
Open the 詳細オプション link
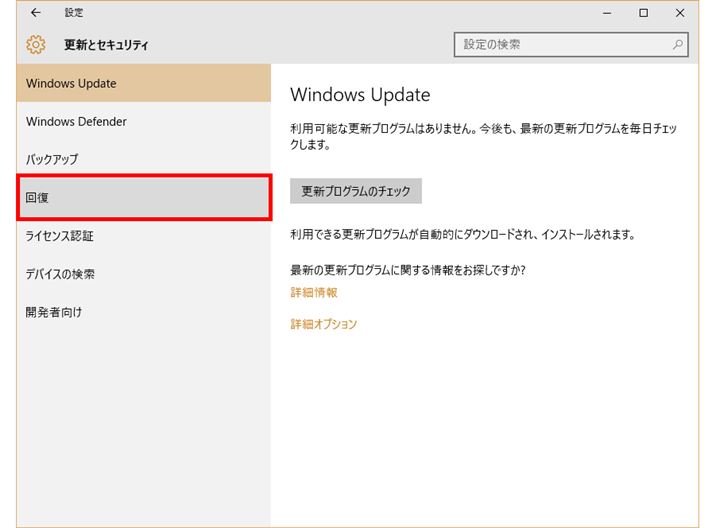(x=324, y=324)
